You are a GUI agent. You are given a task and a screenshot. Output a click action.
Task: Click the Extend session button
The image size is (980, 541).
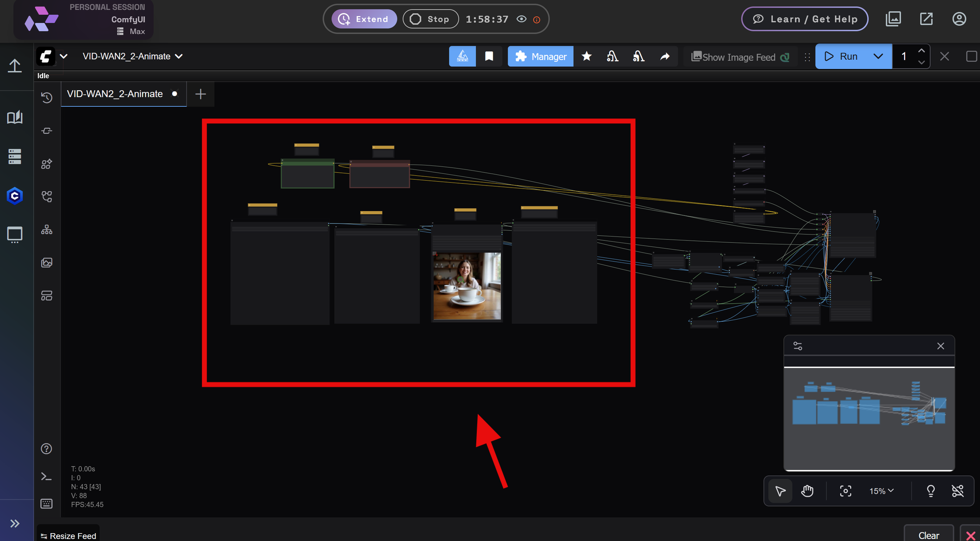[364, 19]
